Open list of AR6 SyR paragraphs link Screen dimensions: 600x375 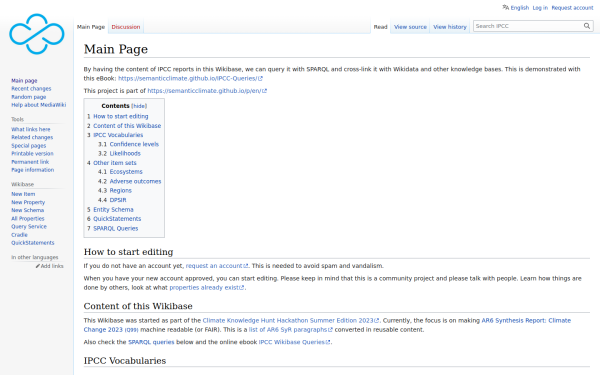[291, 329]
